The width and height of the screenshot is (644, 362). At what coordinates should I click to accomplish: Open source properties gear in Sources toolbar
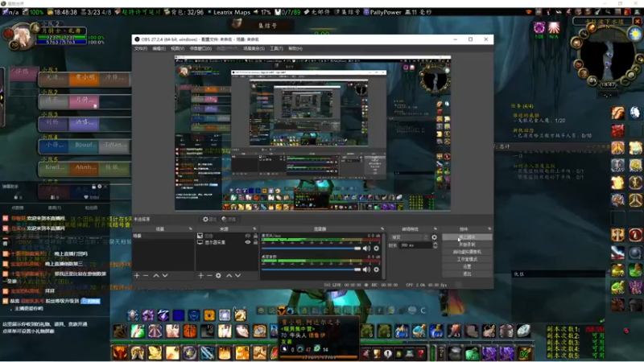coord(218,275)
